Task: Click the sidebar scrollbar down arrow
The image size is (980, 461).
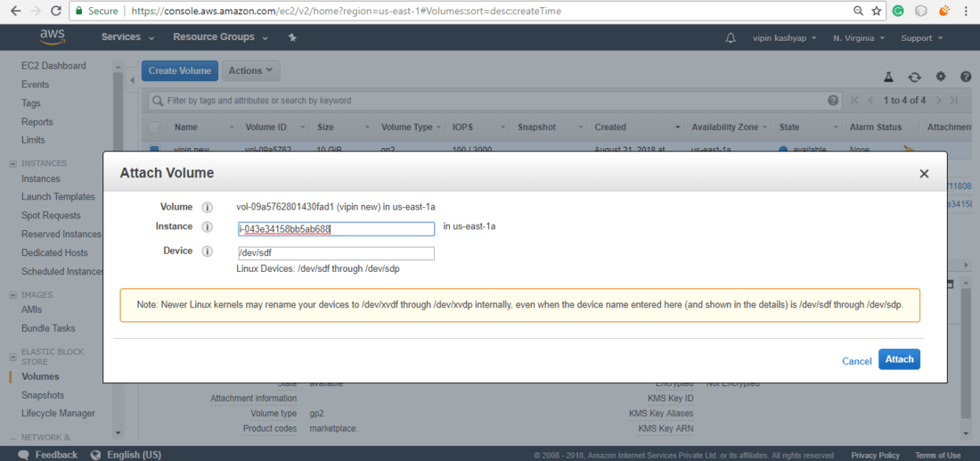Action: pos(118,432)
